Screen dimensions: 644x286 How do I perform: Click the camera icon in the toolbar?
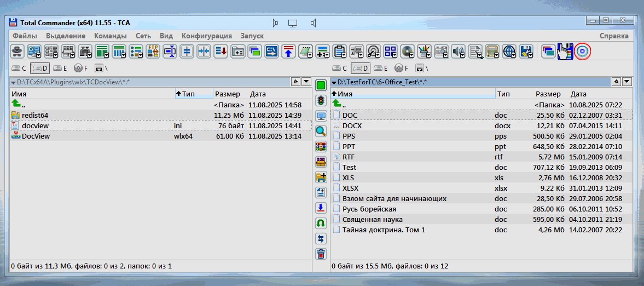(441, 52)
